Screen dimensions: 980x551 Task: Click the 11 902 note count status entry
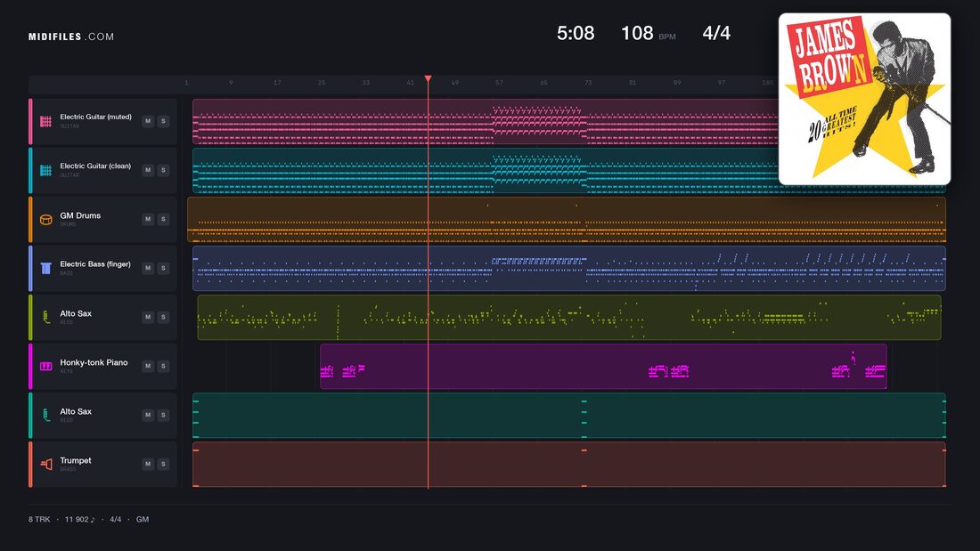click(x=80, y=519)
